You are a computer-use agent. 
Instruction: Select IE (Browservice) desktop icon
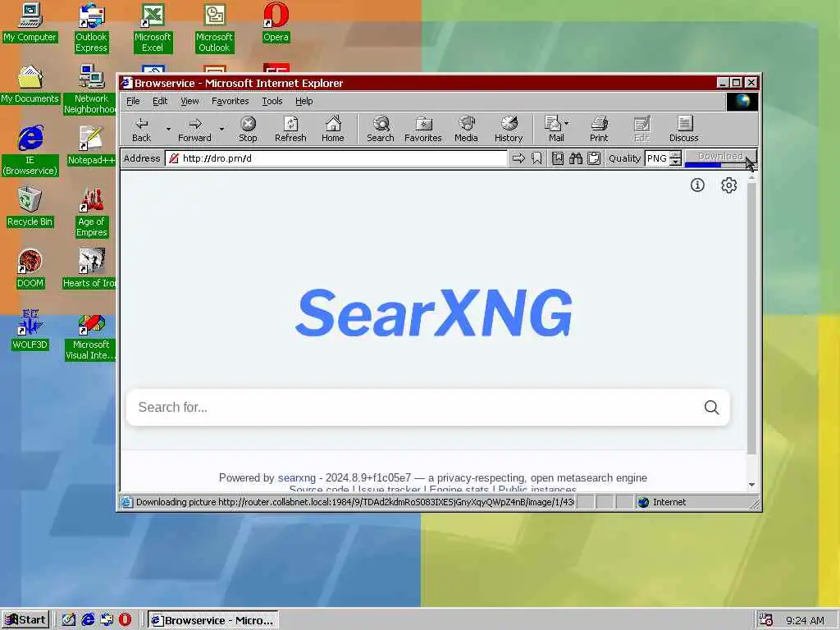(30, 151)
